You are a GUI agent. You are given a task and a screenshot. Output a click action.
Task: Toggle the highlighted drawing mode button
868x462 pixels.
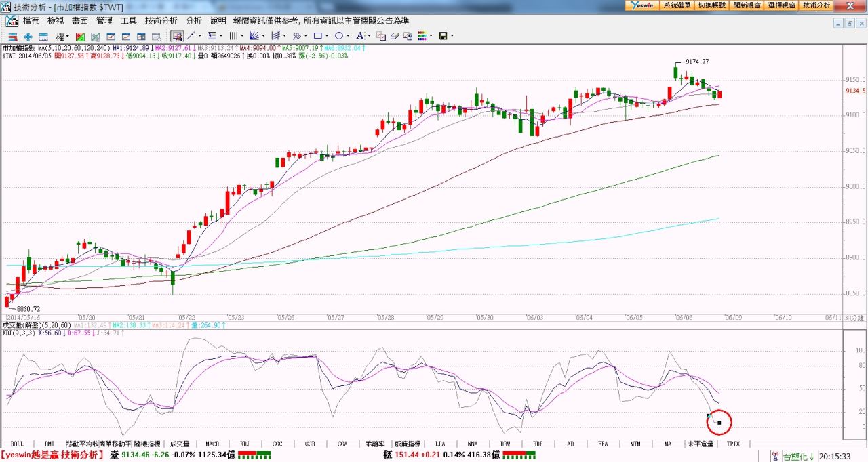176,35
